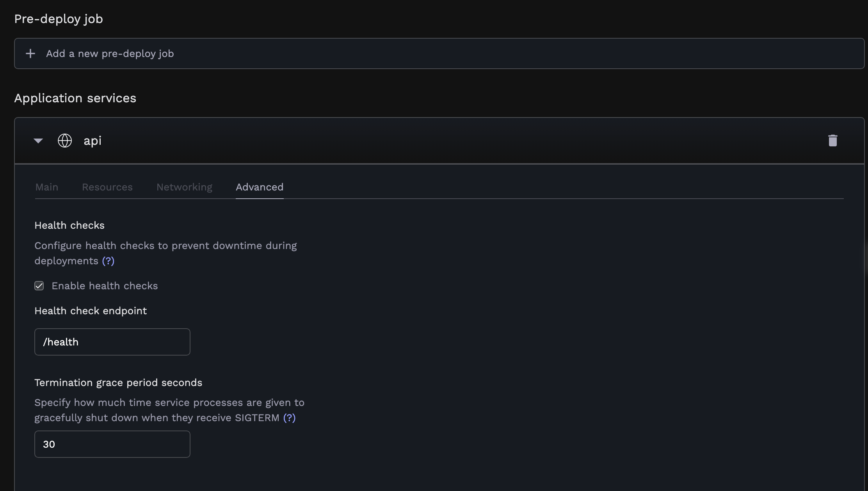Select the Resources tab
868x491 pixels.
click(x=107, y=187)
